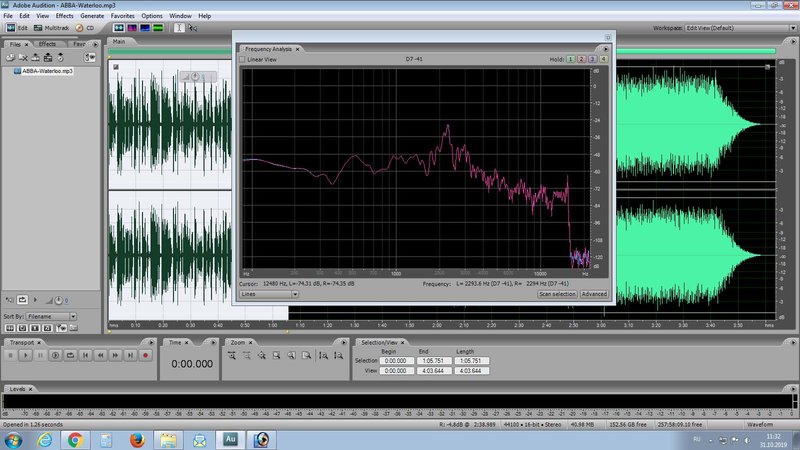Open the Generate menu
The image size is (800, 450).
click(92, 16)
